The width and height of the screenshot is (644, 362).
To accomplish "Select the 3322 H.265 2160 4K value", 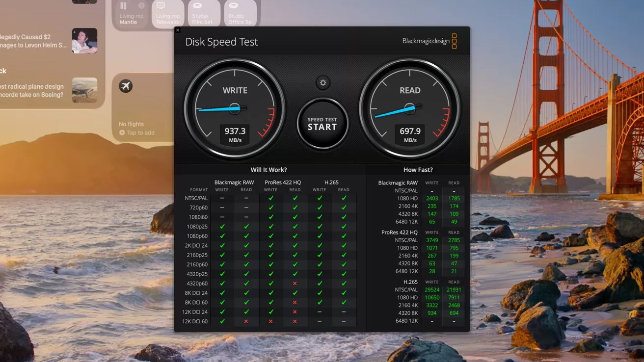I will click(x=432, y=305).
